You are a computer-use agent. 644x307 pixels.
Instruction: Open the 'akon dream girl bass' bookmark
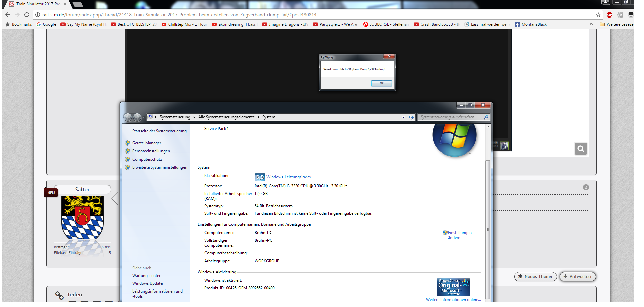click(x=235, y=24)
